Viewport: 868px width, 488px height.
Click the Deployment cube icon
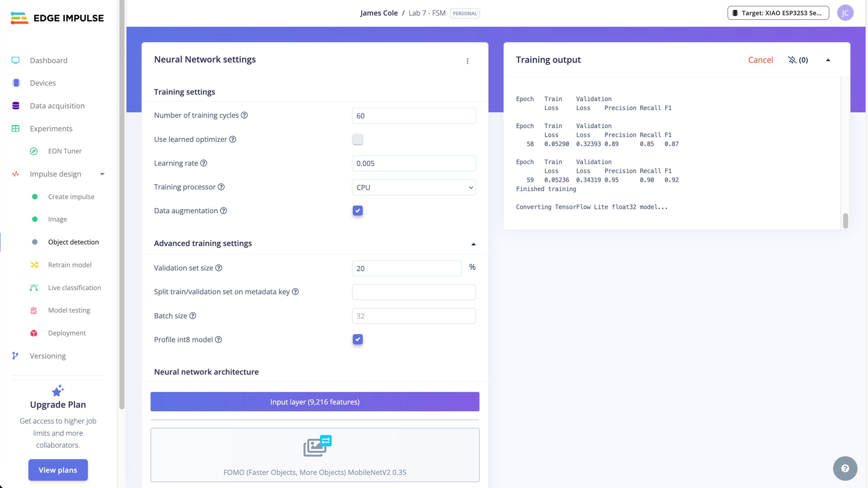(x=34, y=333)
